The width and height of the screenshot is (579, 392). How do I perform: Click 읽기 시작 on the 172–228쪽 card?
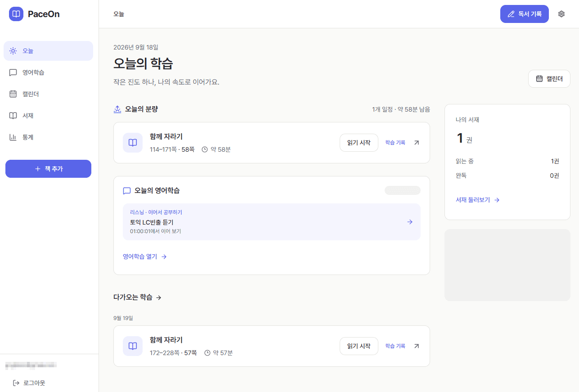pyautogui.click(x=359, y=346)
